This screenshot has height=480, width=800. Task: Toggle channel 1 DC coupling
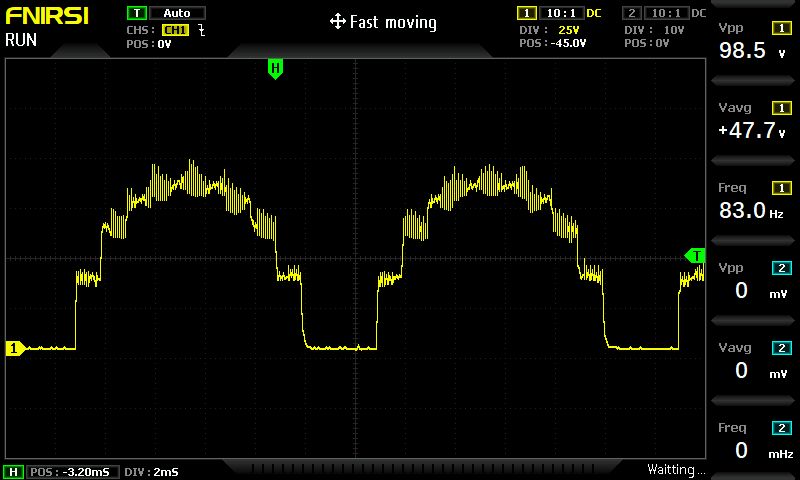point(594,13)
